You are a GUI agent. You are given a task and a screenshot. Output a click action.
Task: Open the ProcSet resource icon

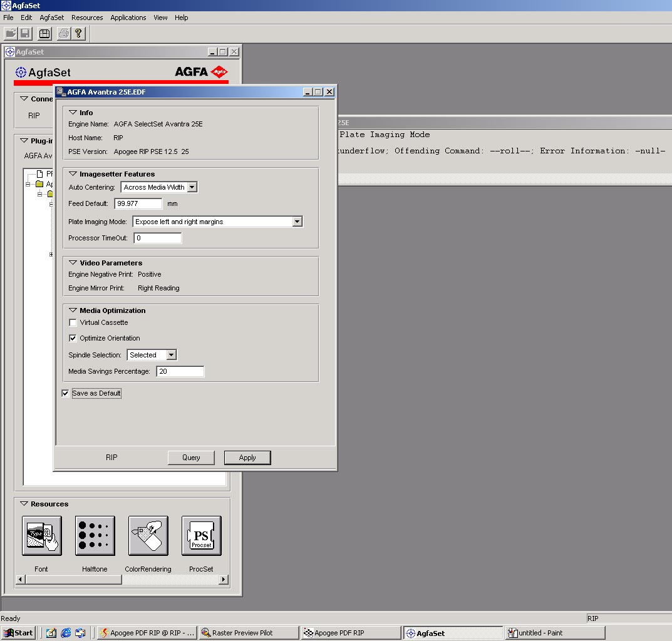tap(202, 536)
